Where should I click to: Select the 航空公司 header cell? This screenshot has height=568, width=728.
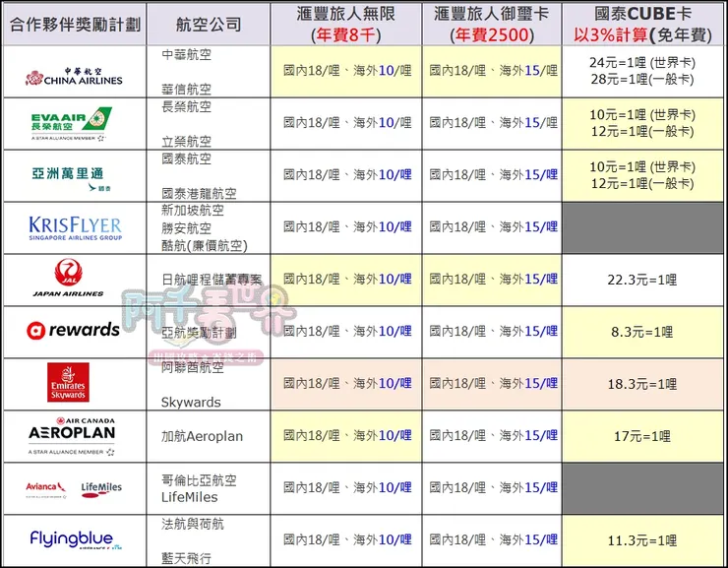point(209,25)
